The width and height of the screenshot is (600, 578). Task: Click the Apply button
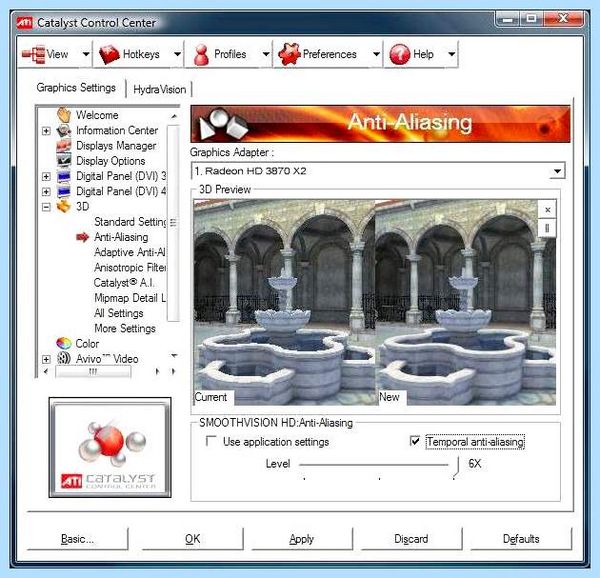point(302,539)
